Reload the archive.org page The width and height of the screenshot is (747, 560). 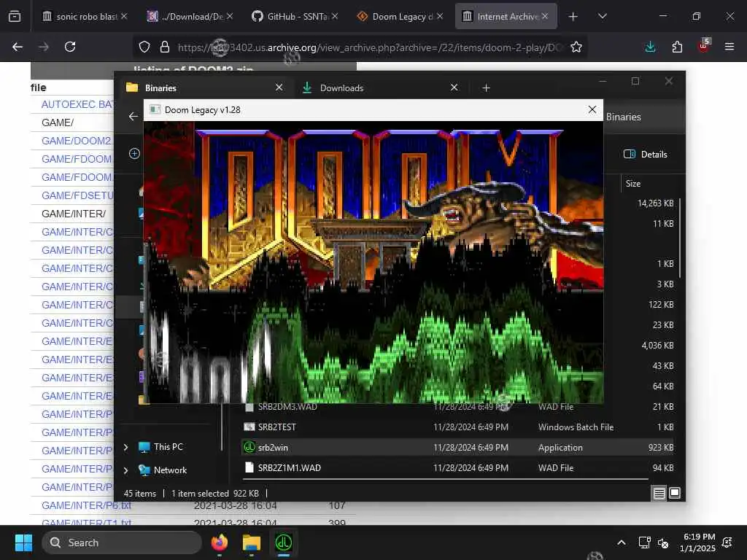pos(70,47)
